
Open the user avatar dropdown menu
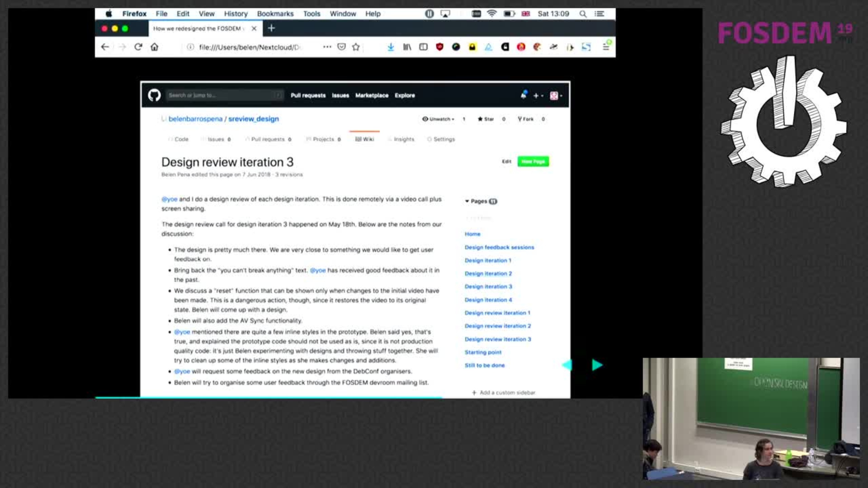click(556, 96)
